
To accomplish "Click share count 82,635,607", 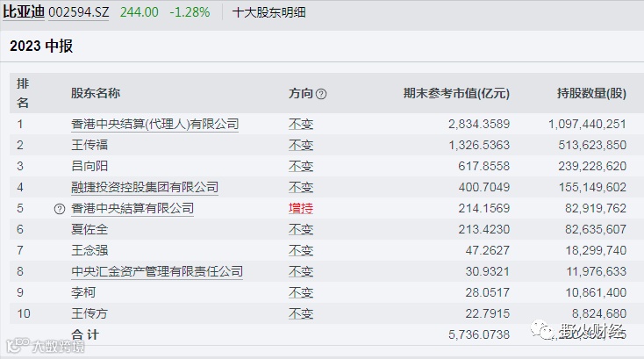I will 596,229.
